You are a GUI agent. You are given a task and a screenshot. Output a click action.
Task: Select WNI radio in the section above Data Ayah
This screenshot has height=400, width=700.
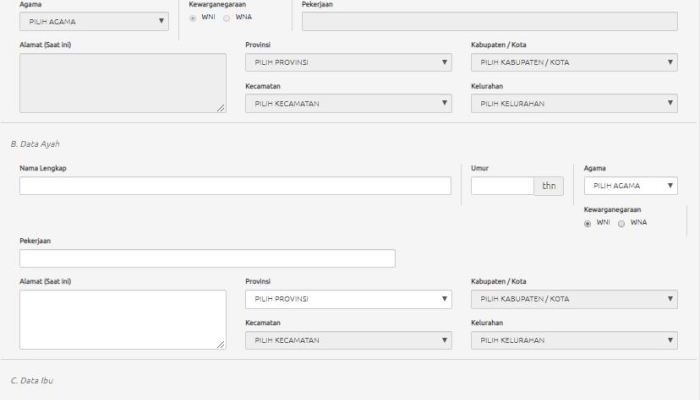click(193, 18)
